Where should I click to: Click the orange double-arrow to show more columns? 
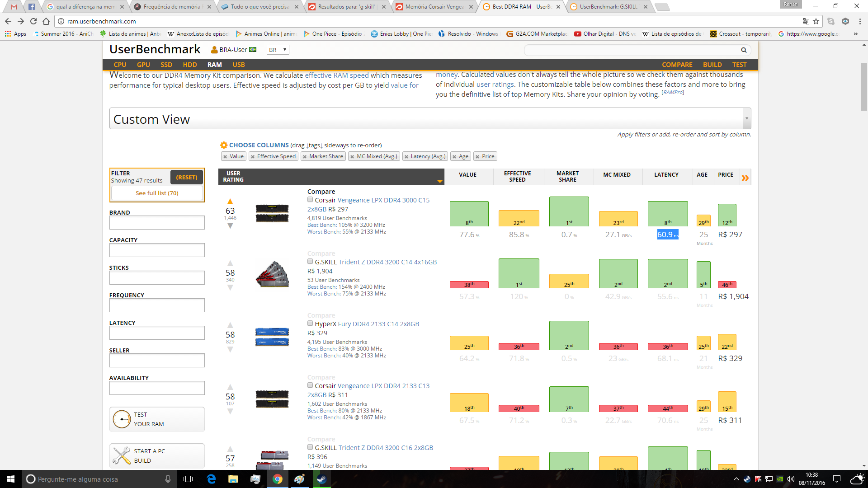point(745,178)
